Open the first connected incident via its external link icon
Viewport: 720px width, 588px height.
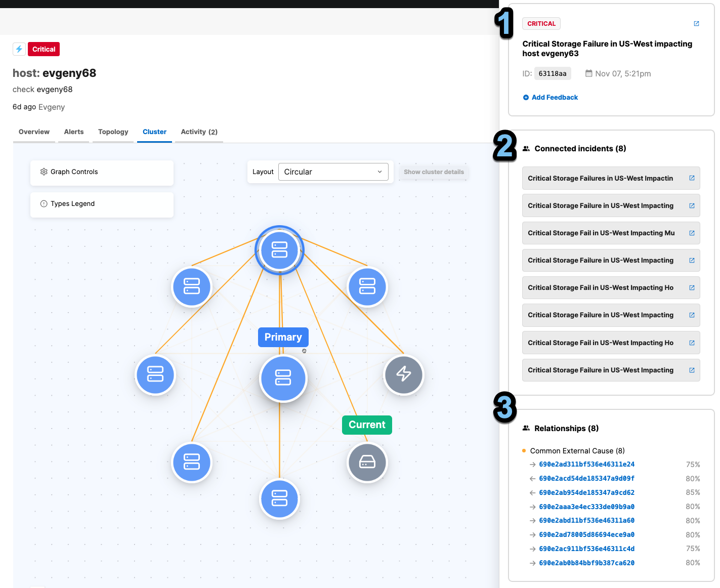click(x=692, y=178)
